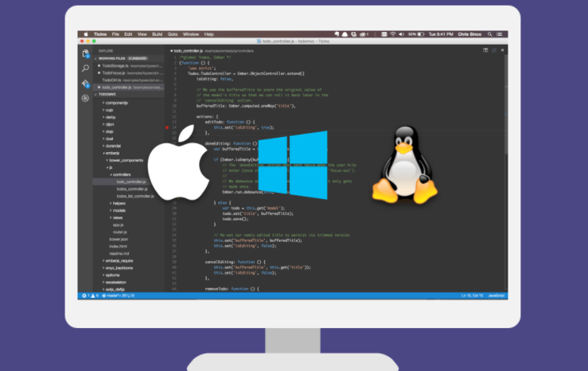This screenshot has width=588, height=371.
Task: Open the Window menu
Action: pos(190,34)
